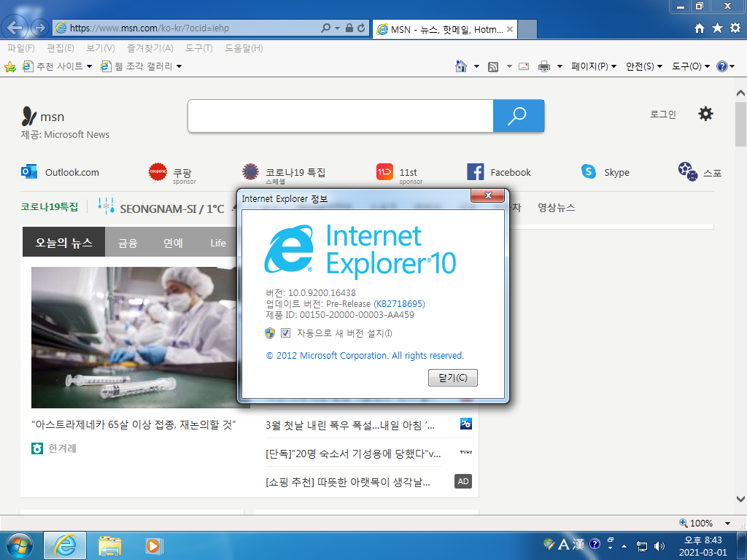Click the 닫기(C) button in dialog
The width and height of the screenshot is (747, 560).
click(452, 378)
